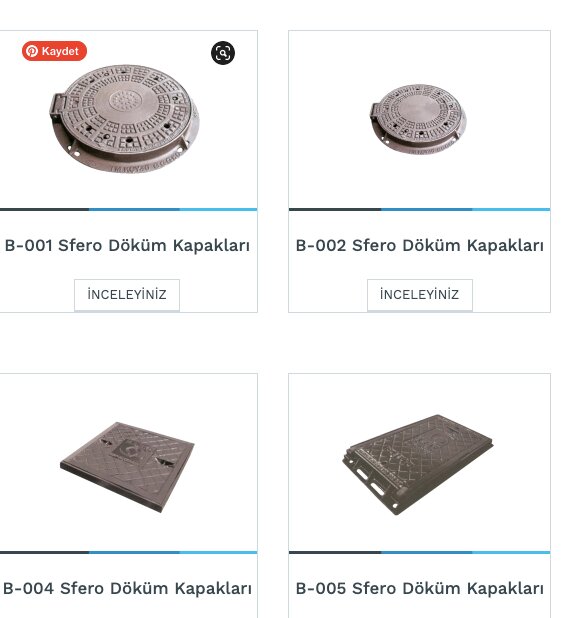Open the B-001 round manhole cover image
Image resolution: width=562 pixels, height=618 pixels.
[x=125, y=119]
